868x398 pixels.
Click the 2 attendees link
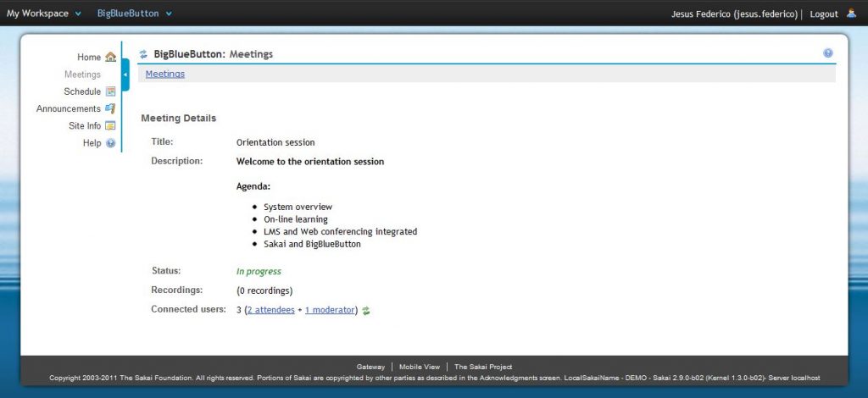tap(271, 310)
